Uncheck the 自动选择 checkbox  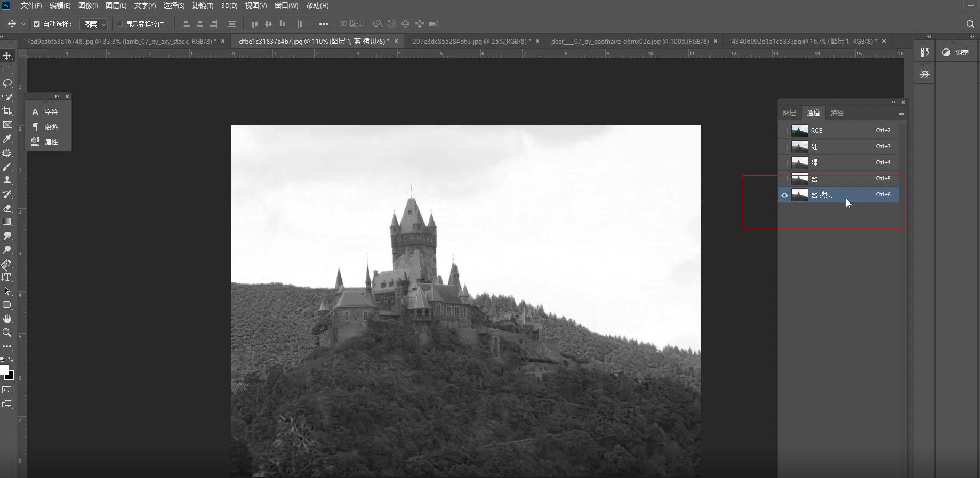point(37,24)
